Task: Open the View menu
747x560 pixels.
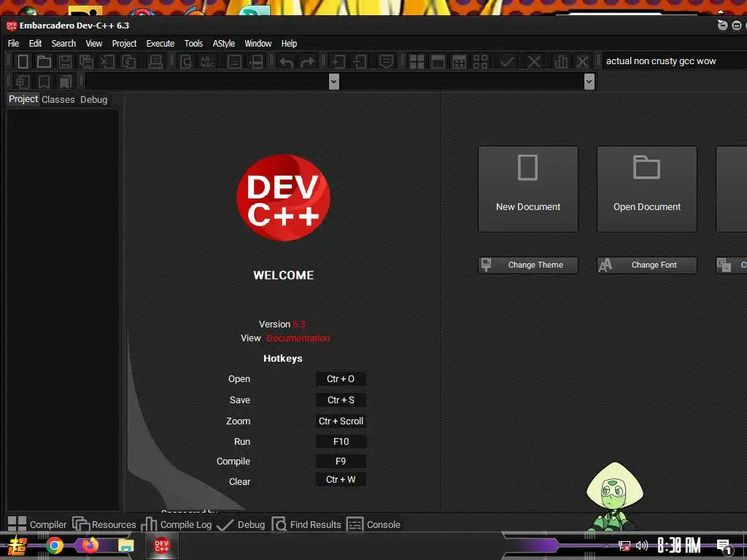Action: point(94,43)
